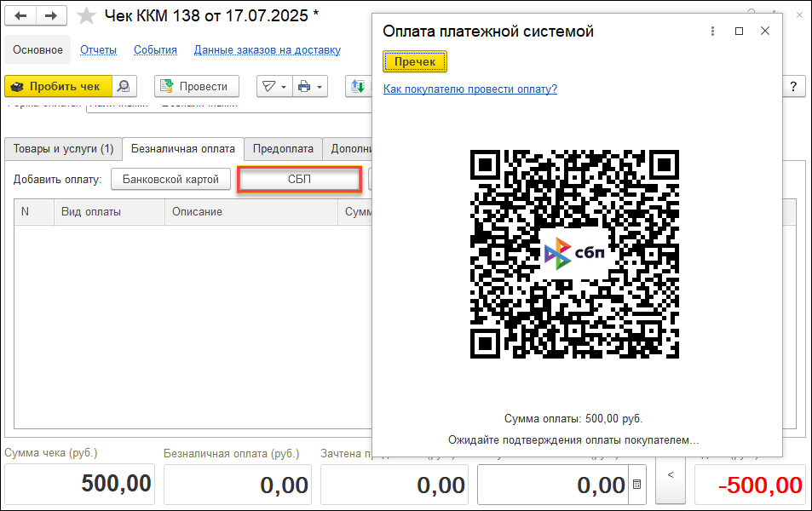The height and width of the screenshot is (511, 812).
Task: Open the exchange arrows toolbar icon
Action: pos(358,87)
